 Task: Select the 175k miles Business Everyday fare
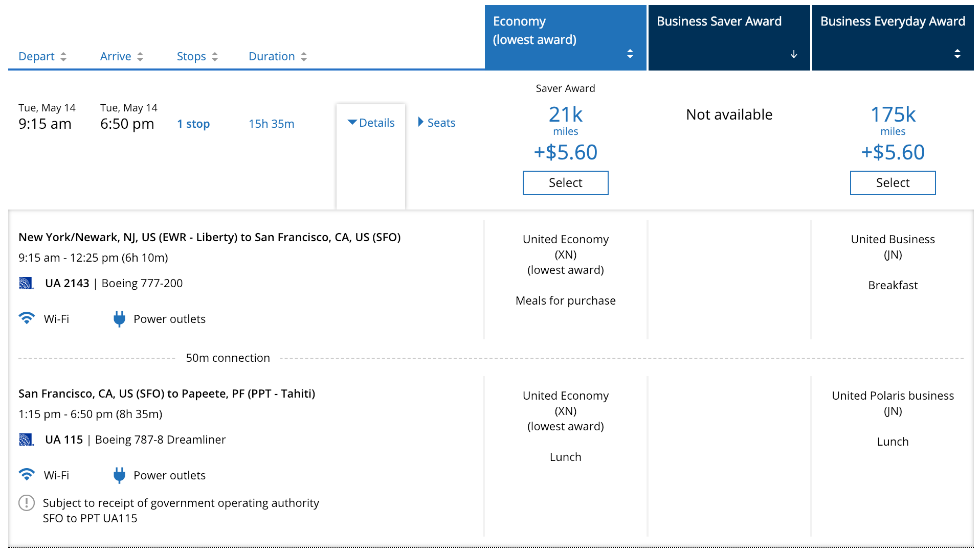click(x=893, y=183)
